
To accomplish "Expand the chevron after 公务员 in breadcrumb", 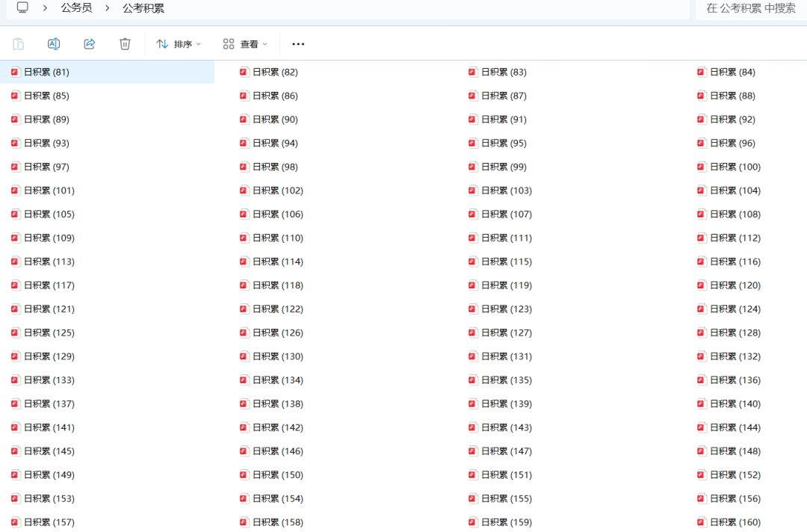I will coord(107,8).
